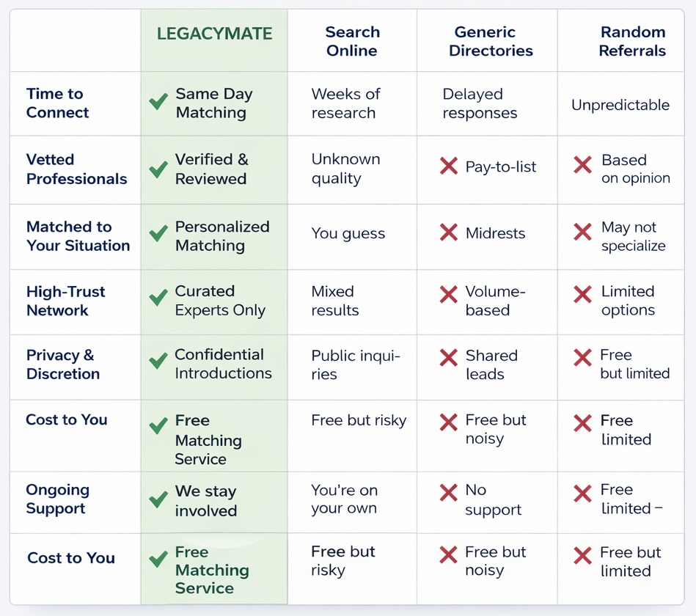Click the Privacy & Discretion row label
The image size is (696, 616).
[x=63, y=364]
